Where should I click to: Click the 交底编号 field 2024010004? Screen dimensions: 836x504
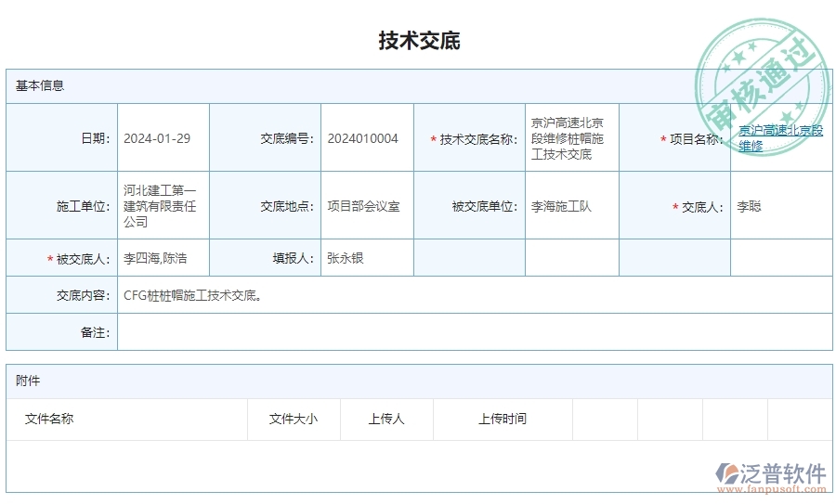click(367, 138)
